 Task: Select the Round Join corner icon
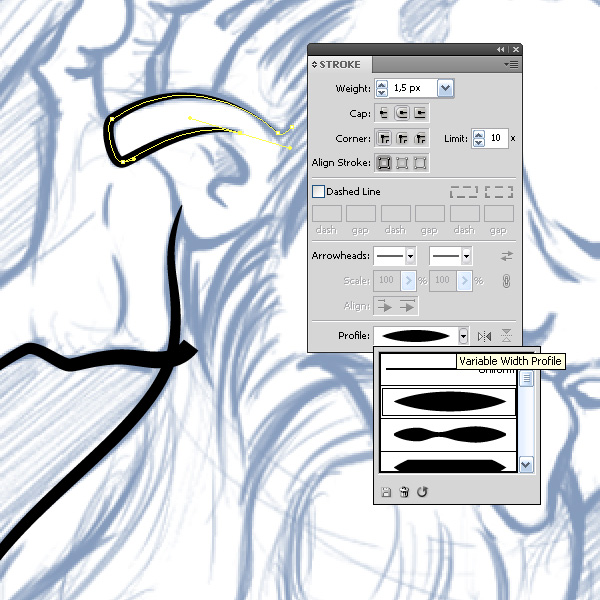click(402, 138)
